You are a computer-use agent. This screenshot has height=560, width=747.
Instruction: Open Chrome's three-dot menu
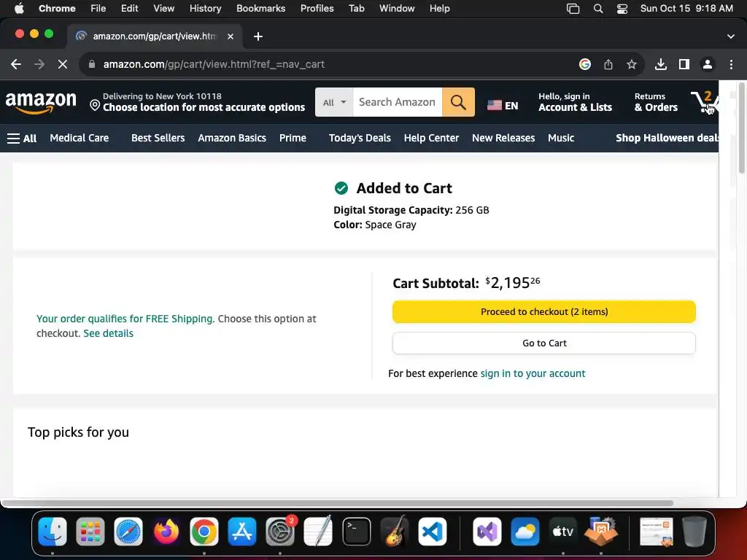click(x=731, y=64)
